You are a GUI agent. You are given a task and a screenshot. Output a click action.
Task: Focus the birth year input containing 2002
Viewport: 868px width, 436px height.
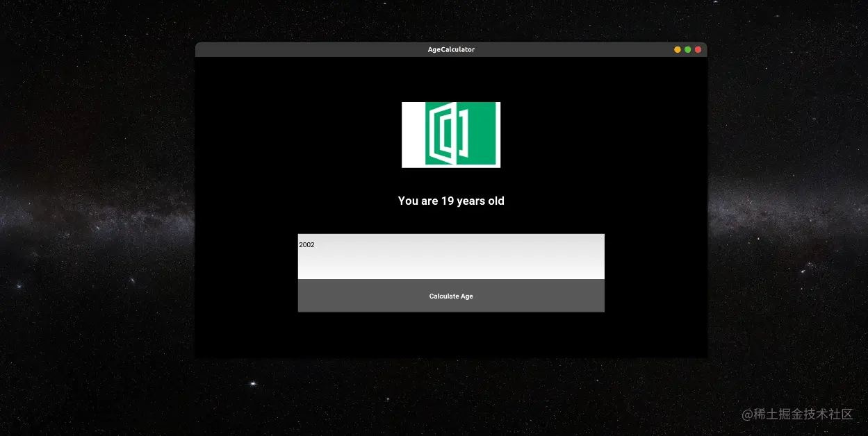pyautogui.click(x=451, y=256)
